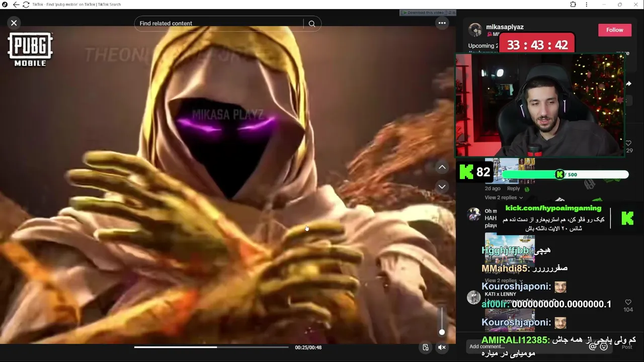This screenshot has width=644, height=362.
Task: Open the browser three-dot menu
Action: pos(586,5)
